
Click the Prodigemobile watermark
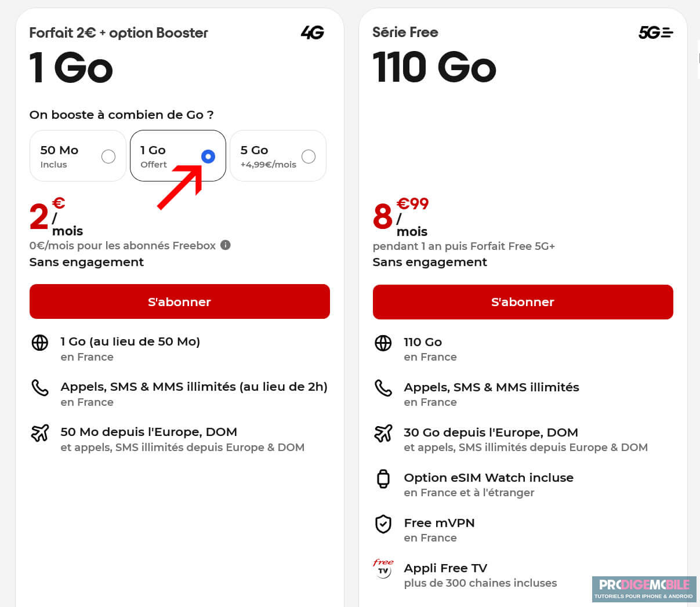(644, 589)
